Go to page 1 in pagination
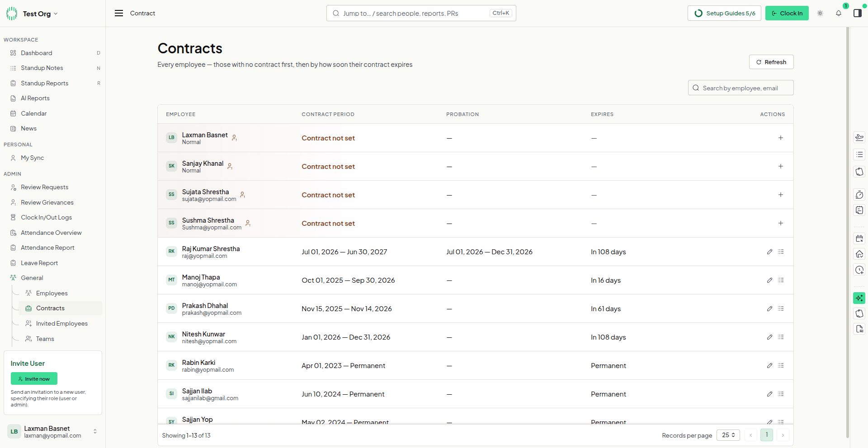This screenshot has width=868, height=448. (x=767, y=435)
